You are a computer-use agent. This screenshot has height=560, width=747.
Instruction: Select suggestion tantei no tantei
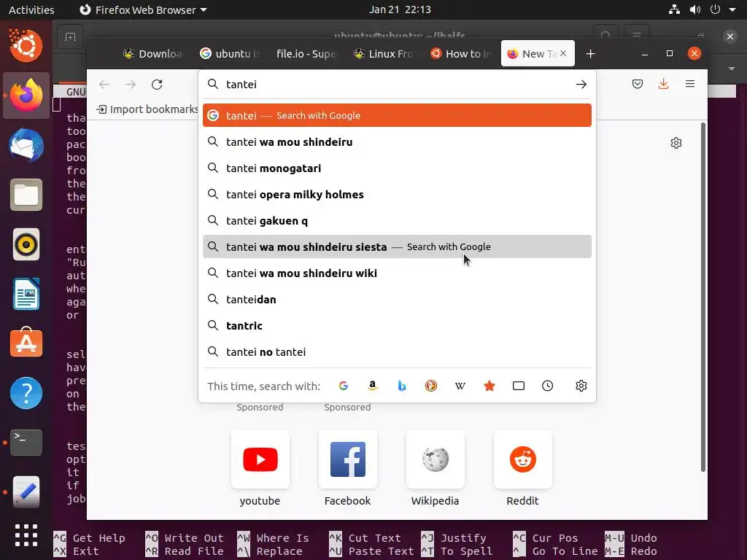pos(397,352)
